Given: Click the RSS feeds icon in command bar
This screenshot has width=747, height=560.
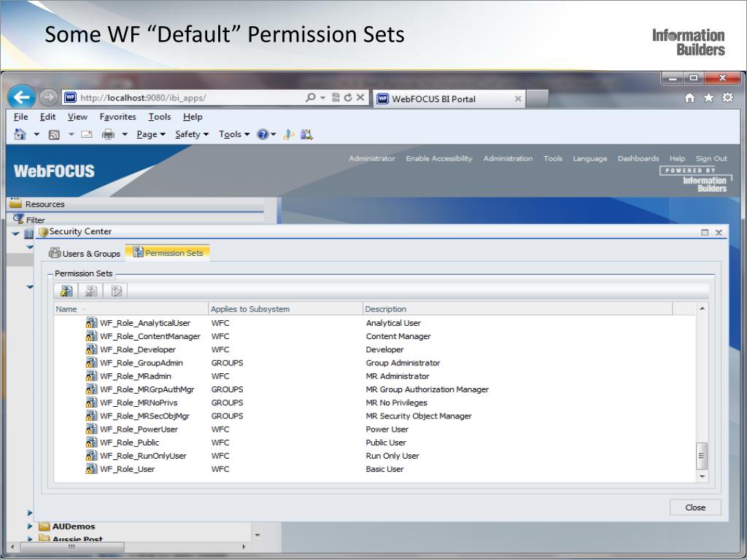Looking at the screenshot, I should [54, 135].
